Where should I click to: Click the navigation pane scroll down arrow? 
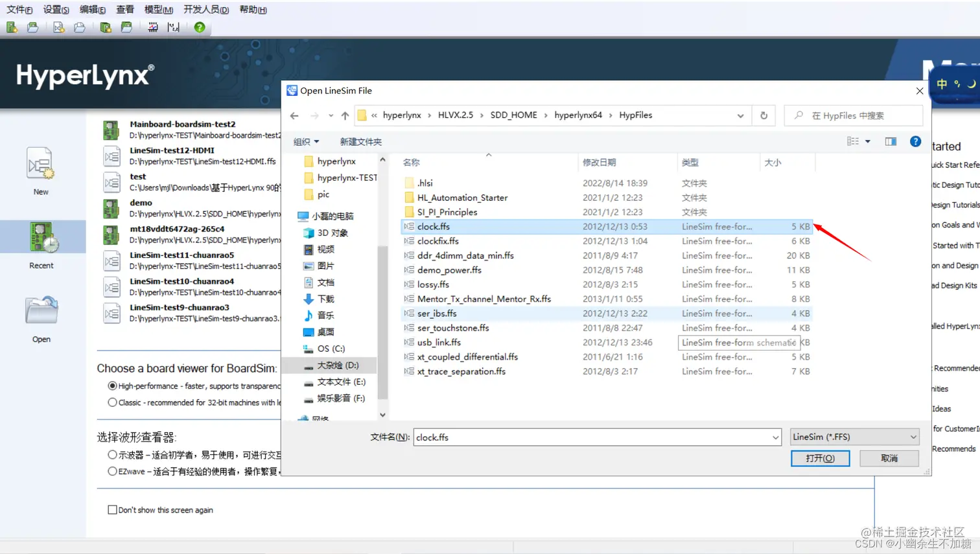[382, 415]
